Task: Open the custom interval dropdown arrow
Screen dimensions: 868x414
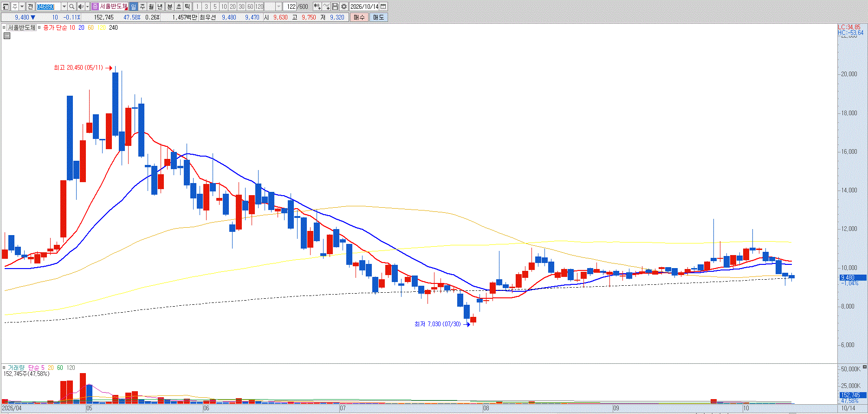Action: point(279,7)
